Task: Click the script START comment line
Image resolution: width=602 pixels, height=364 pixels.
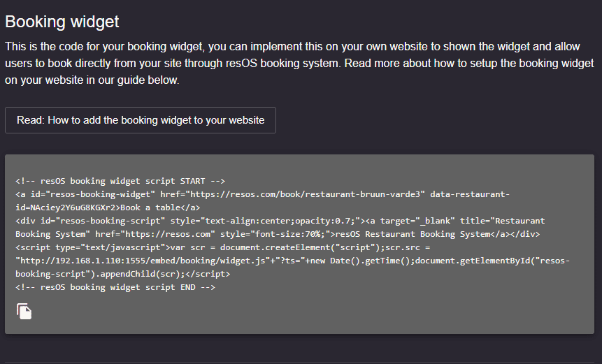Action: tap(120, 181)
